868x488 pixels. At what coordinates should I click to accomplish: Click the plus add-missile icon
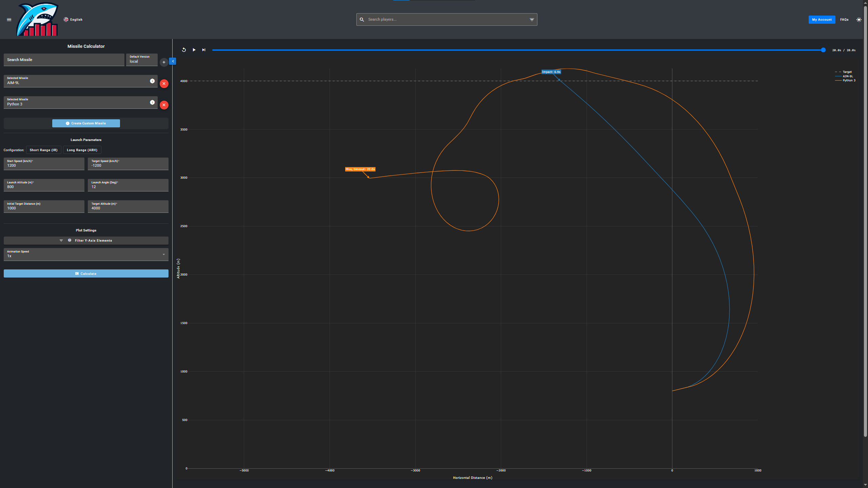[164, 62]
